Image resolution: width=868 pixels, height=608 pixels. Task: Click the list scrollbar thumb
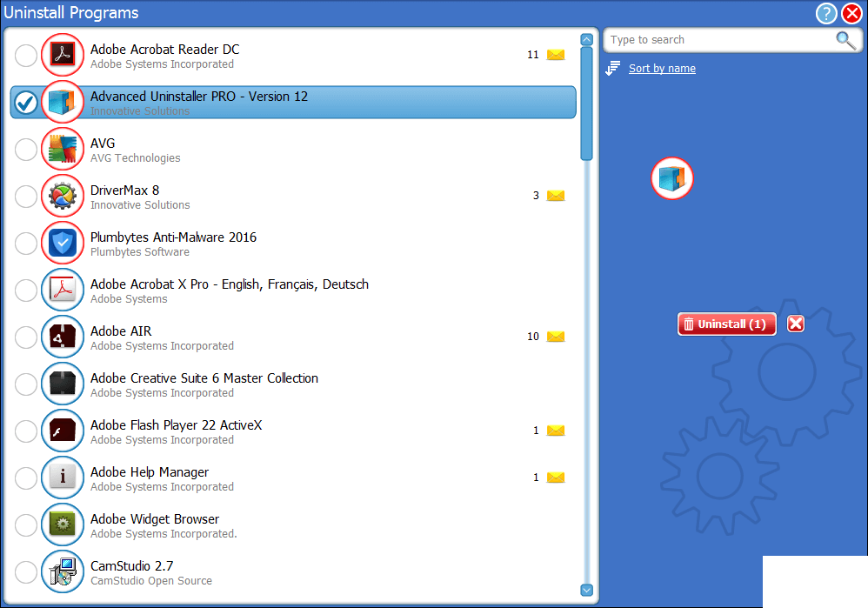pyautogui.click(x=587, y=104)
